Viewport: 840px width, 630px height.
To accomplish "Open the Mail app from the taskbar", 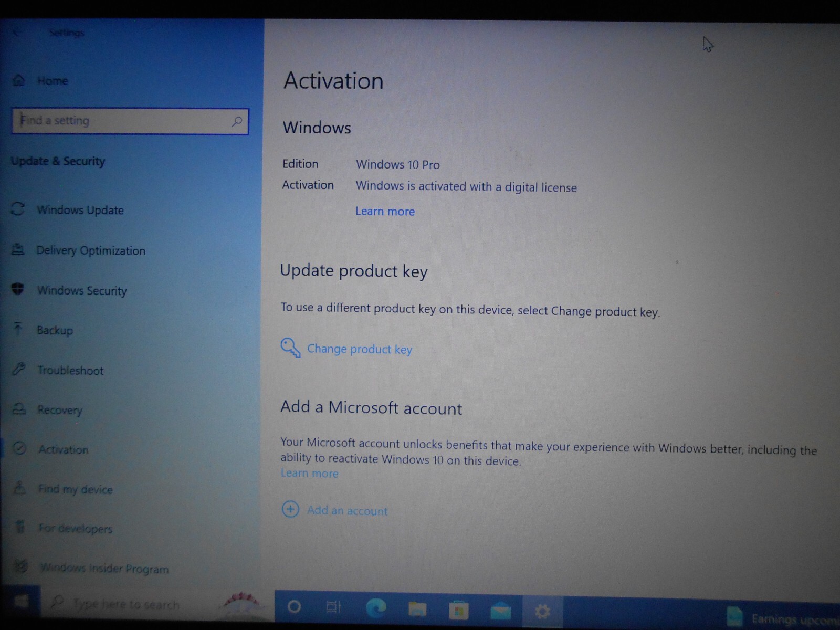I will coord(500,611).
